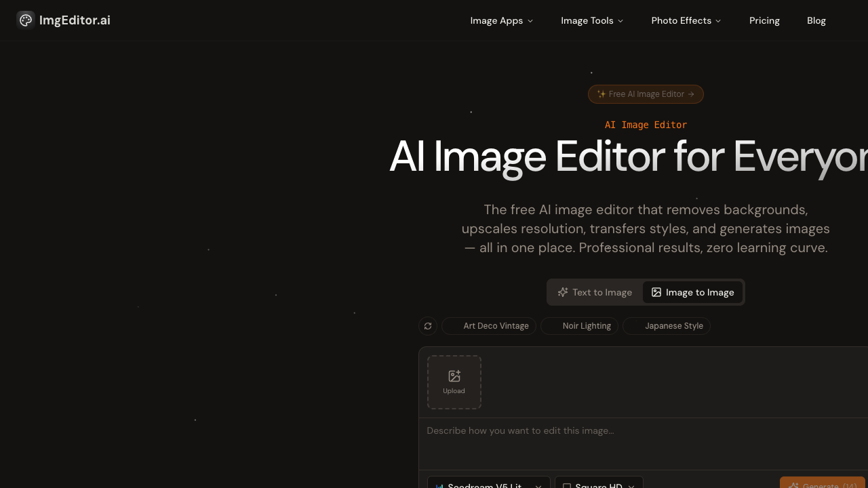Pick the Noir Lighting style chip
The image size is (868, 488).
pos(580,326)
